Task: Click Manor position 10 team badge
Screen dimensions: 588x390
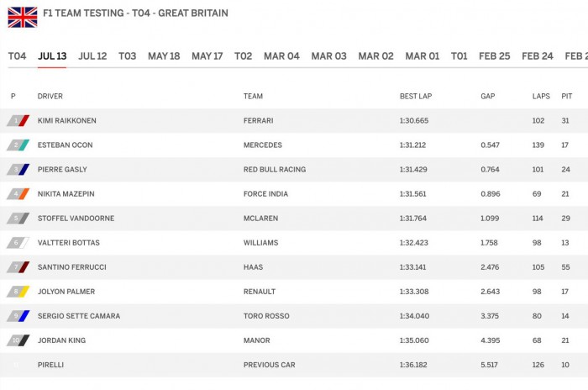Action: (x=18, y=340)
